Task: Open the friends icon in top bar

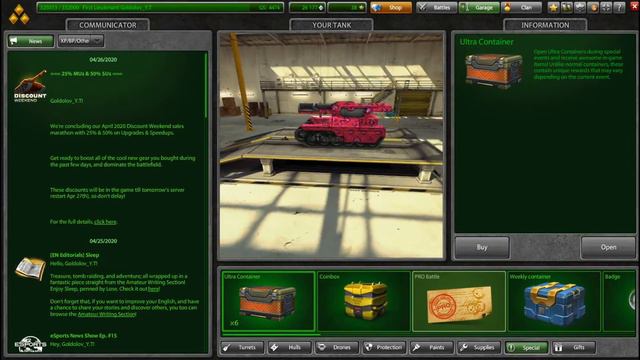Action: 567,7
